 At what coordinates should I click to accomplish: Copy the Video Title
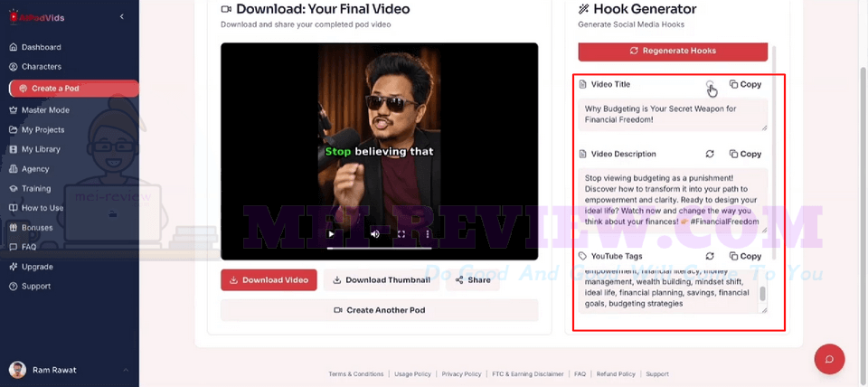pos(745,84)
